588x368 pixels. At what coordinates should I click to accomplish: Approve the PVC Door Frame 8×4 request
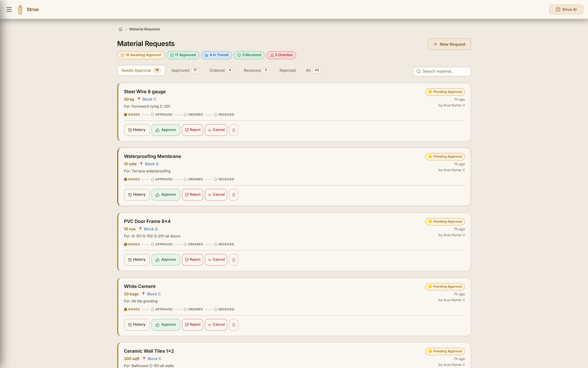coord(166,260)
